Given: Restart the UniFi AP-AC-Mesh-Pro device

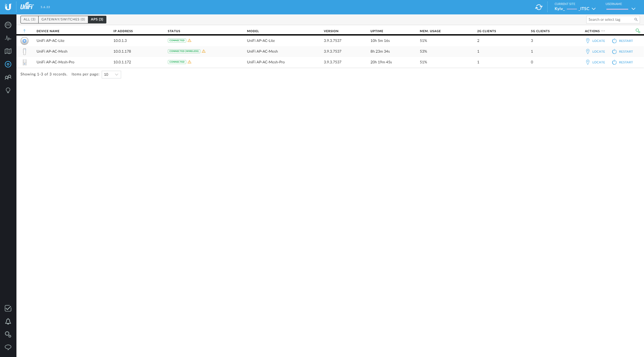Looking at the screenshot, I should click(623, 62).
